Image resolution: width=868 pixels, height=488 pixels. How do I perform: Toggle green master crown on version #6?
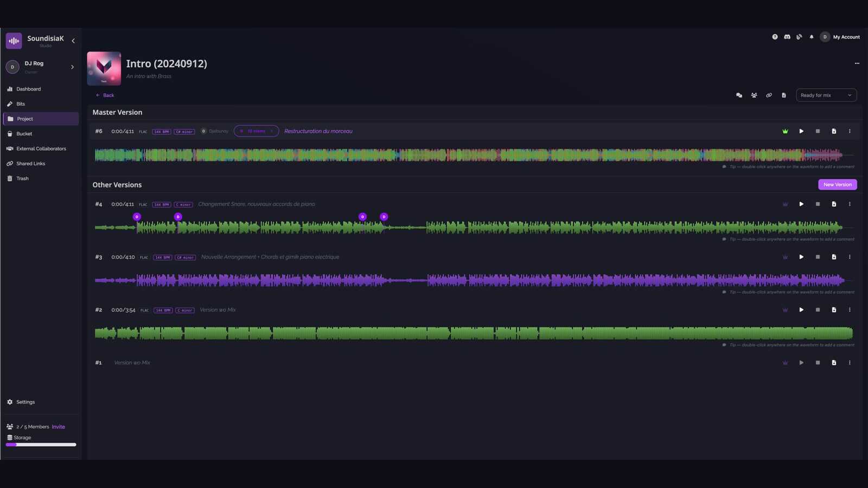[x=785, y=131]
